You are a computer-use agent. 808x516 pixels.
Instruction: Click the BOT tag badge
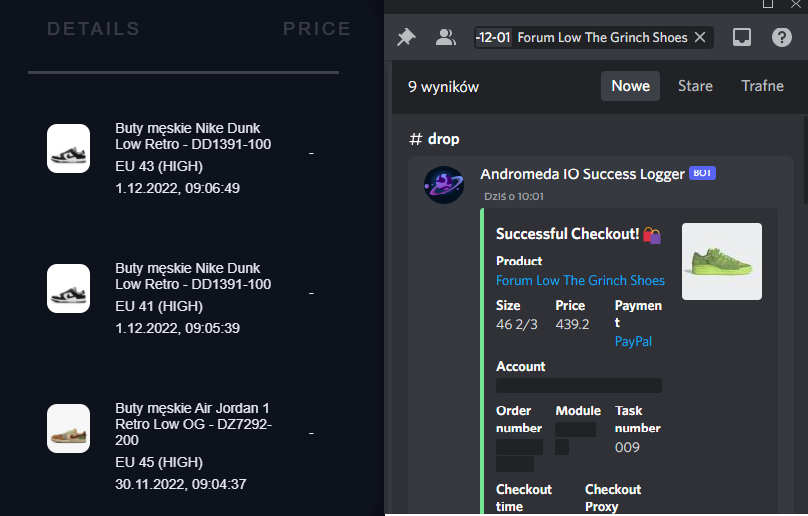coord(702,173)
